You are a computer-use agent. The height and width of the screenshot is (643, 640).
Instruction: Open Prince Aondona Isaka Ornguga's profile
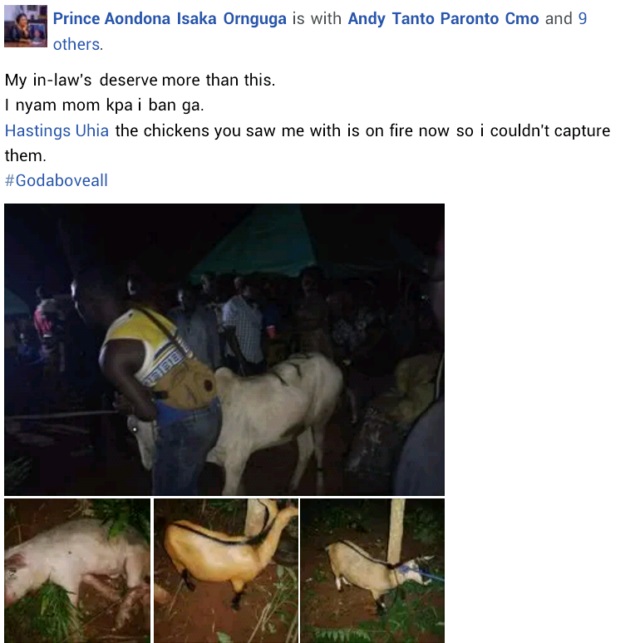point(170,19)
